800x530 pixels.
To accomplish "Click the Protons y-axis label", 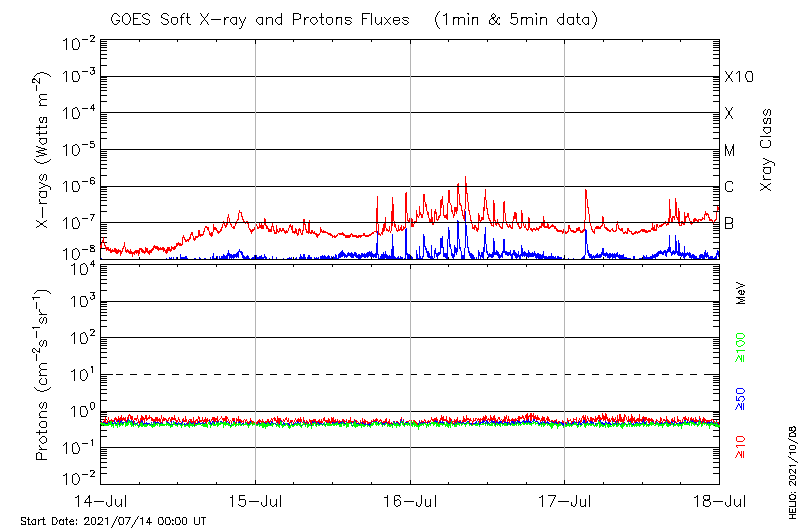I will click(47, 375).
